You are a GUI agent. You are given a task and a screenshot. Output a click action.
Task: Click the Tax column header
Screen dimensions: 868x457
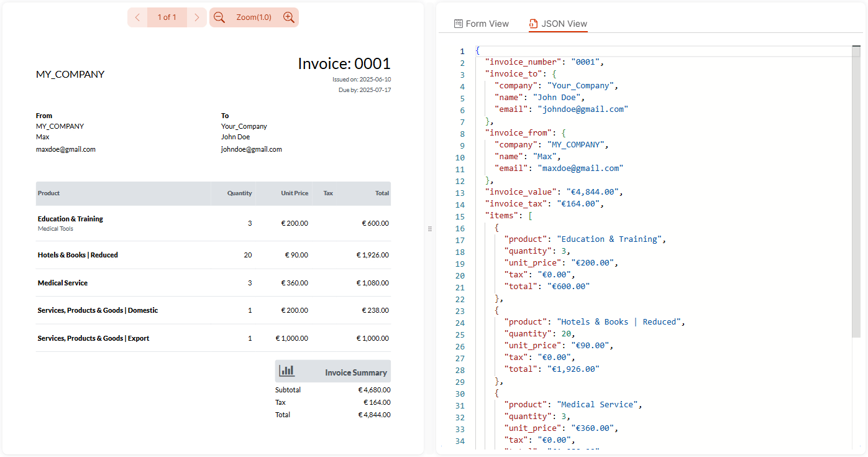coord(328,193)
